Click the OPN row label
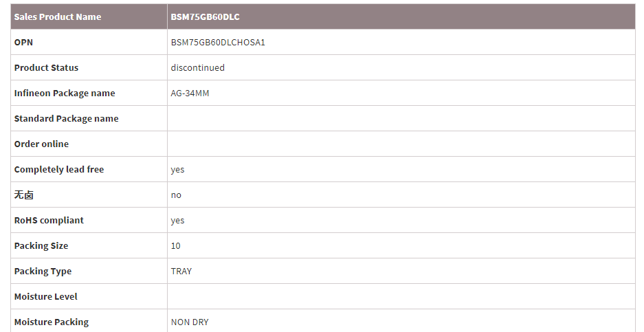The width and height of the screenshot is (644, 332). [23, 42]
